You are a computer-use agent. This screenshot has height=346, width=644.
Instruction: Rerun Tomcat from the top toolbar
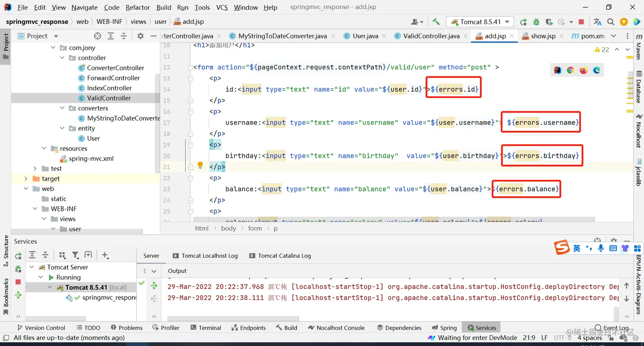(x=523, y=22)
